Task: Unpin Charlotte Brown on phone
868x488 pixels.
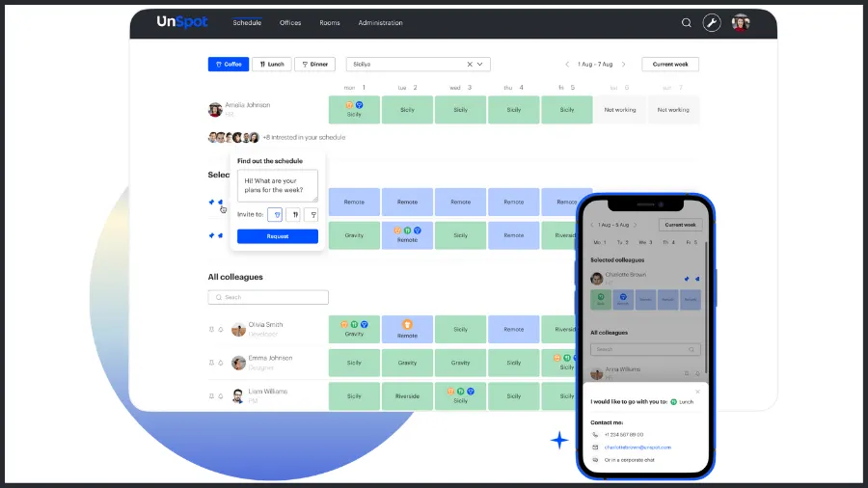Action: [x=687, y=279]
